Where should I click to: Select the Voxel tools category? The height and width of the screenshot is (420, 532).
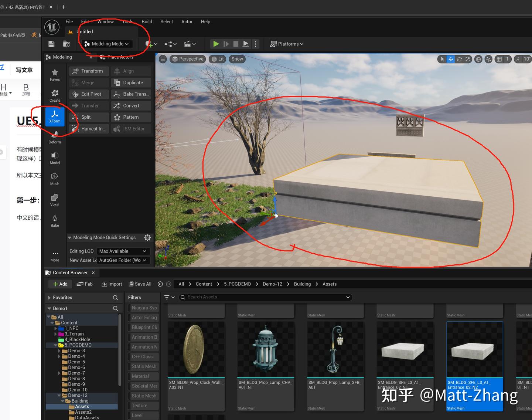pos(55,200)
